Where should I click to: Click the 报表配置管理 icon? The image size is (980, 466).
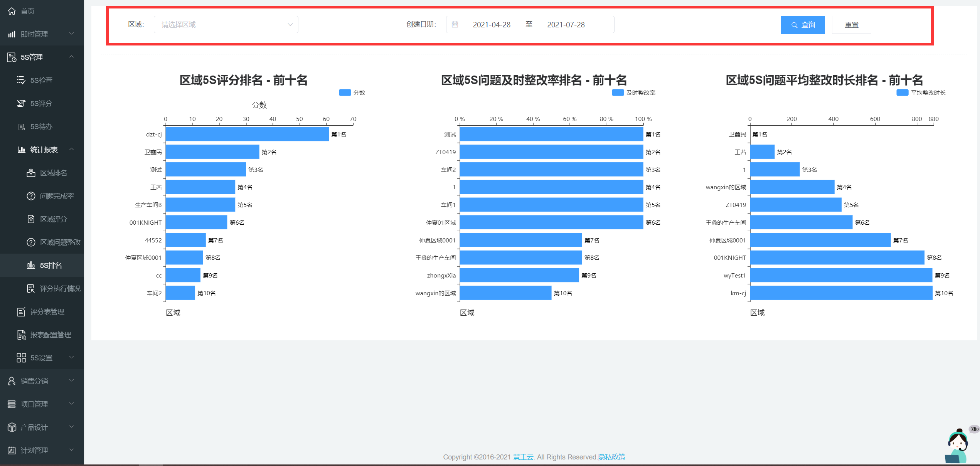click(22, 335)
